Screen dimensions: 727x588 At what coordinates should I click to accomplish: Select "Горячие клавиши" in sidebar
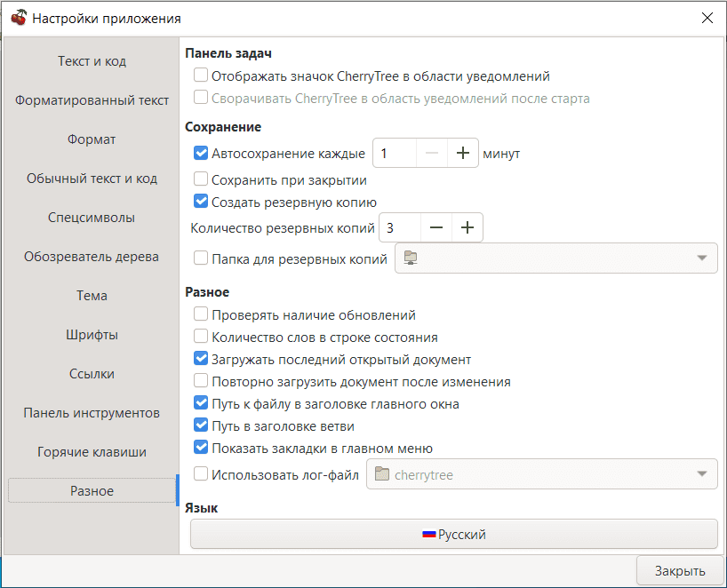tap(92, 452)
